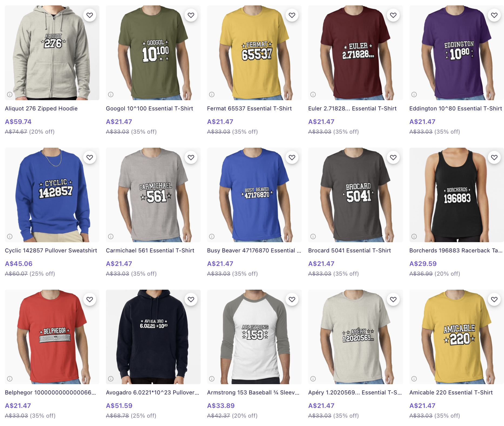Open Amicable 220 Essential T-Shirt title

[x=451, y=393]
